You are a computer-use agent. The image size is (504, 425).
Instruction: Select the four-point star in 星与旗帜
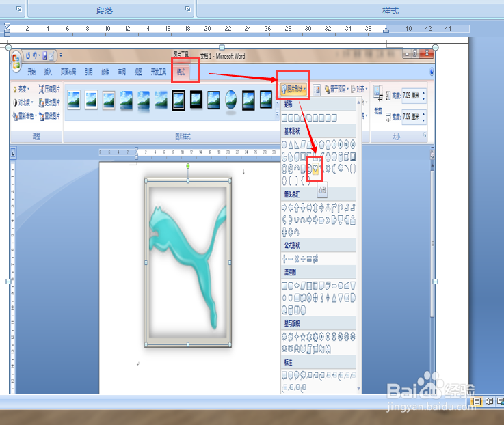pyautogui.click(x=297, y=337)
